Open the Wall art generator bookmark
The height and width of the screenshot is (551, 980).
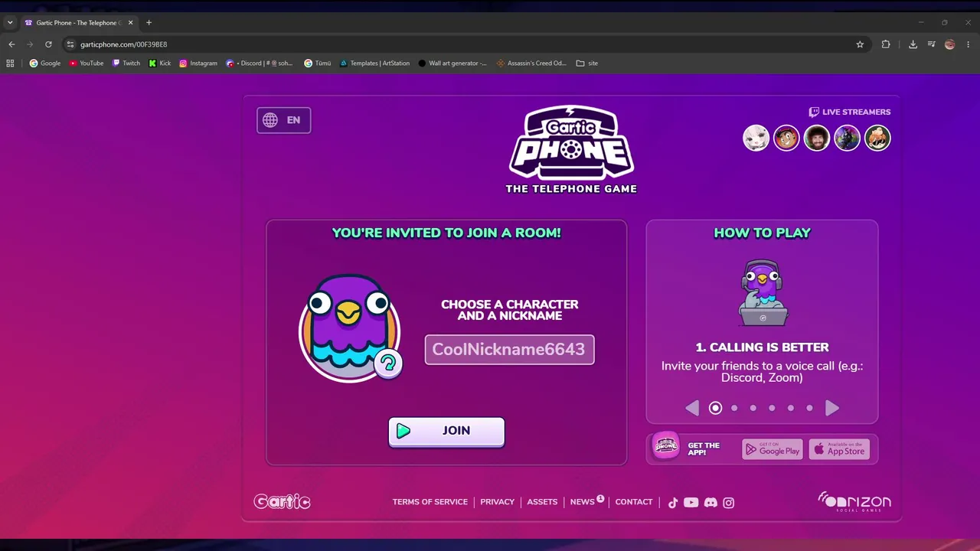[x=452, y=64]
